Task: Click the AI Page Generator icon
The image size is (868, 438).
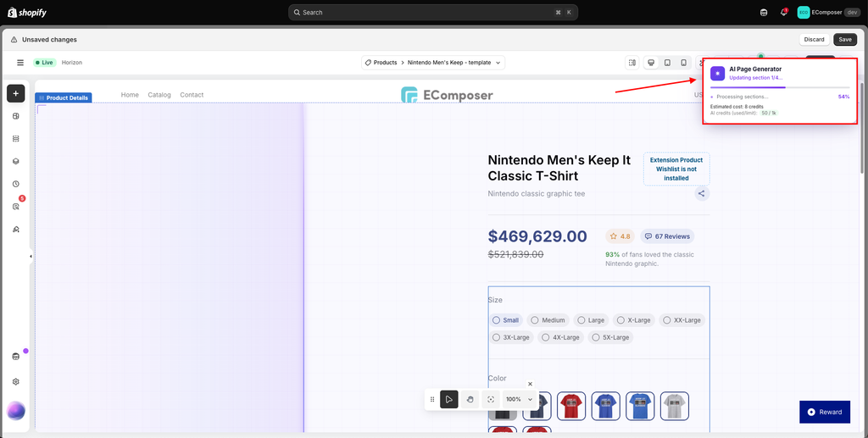Action: [x=717, y=74]
